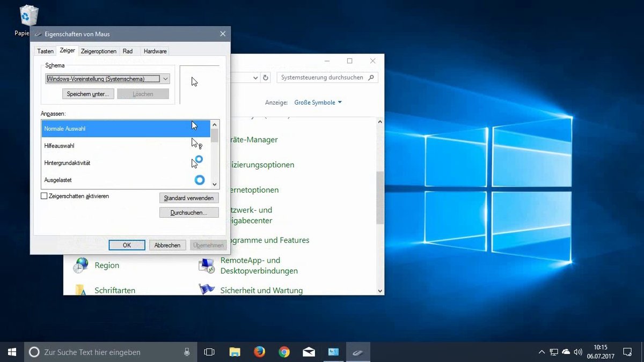Enable the Zeigerschatten aktivieren checkbox

(x=43, y=196)
